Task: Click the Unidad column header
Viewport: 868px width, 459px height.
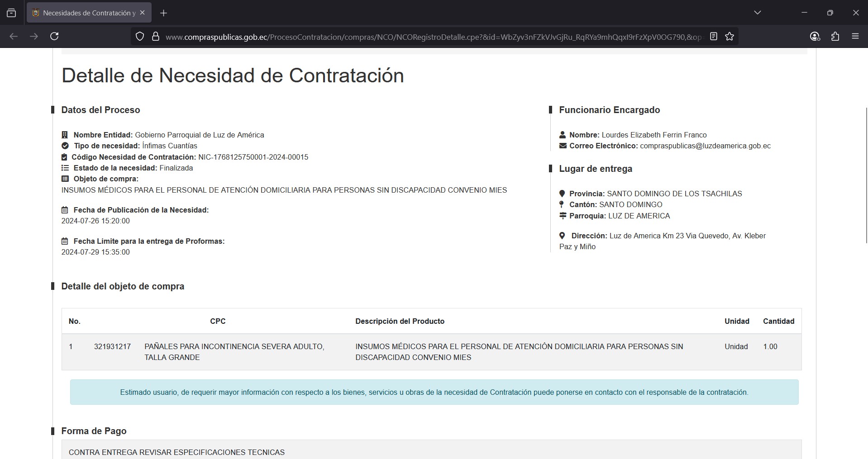Action: [x=737, y=321]
